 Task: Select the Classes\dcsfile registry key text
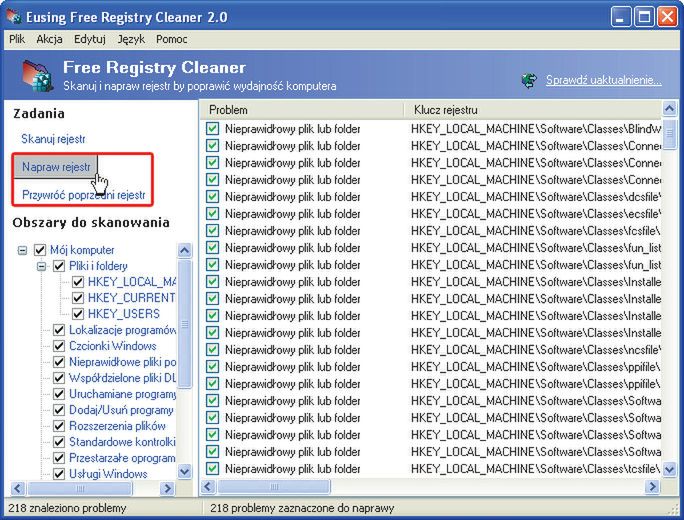tap(536, 197)
